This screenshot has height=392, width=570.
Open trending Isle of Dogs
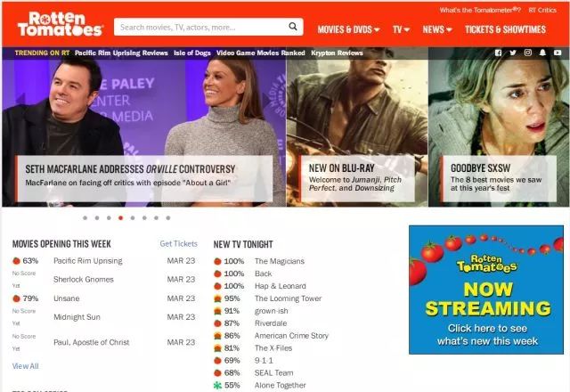click(192, 53)
